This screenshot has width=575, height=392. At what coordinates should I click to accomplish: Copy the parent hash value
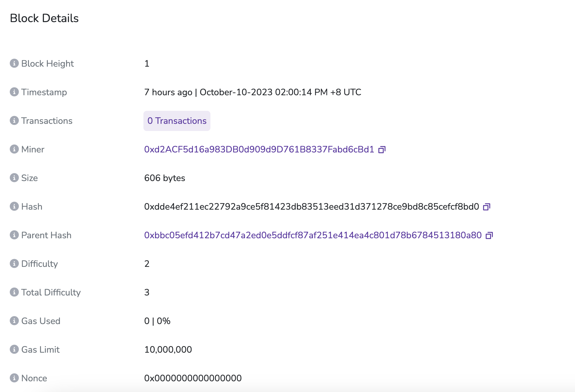click(x=489, y=235)
